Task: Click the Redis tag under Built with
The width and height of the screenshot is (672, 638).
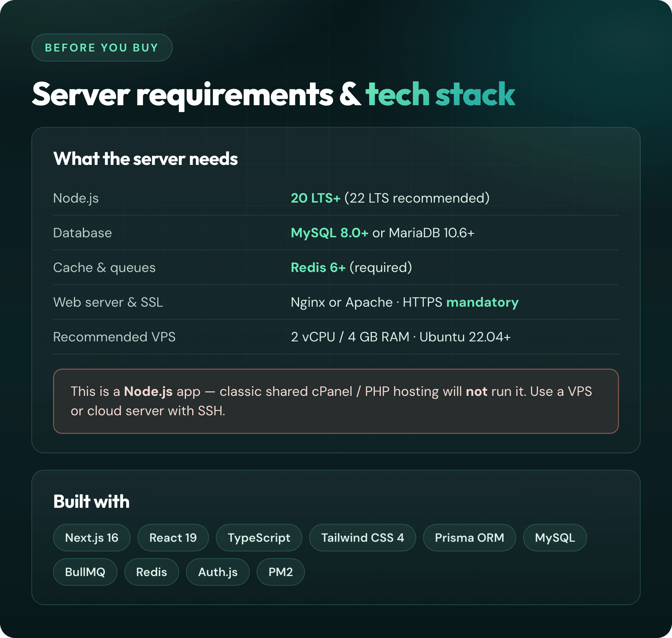Action: click(x=152, y=572)
